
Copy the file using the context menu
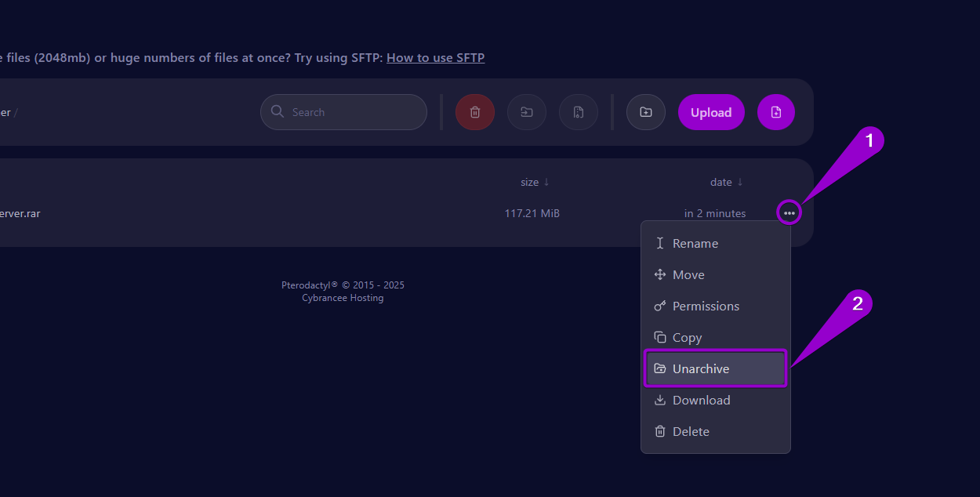[687, 337]
